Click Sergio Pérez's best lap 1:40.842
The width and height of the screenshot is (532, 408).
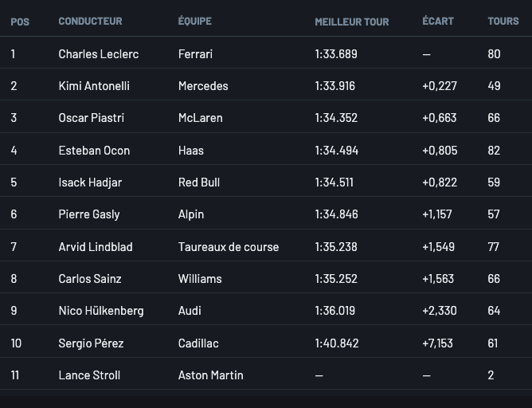tap(337, 343)
